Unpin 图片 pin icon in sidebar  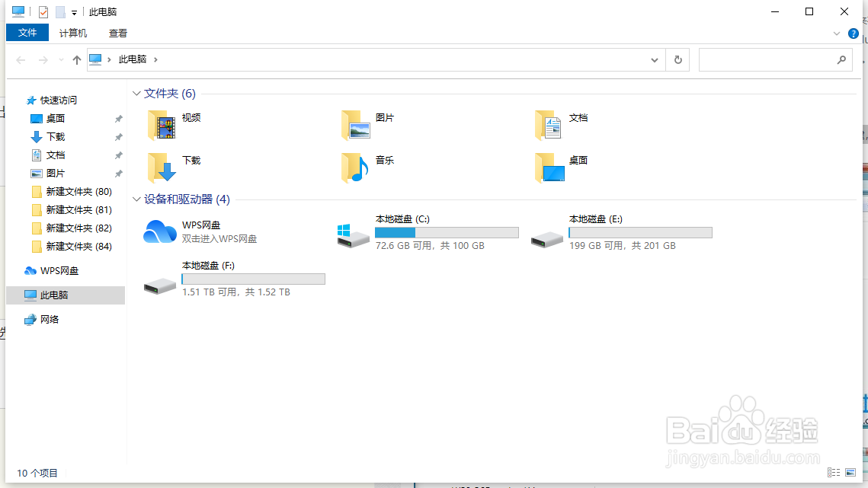click(x=118, y=174)
